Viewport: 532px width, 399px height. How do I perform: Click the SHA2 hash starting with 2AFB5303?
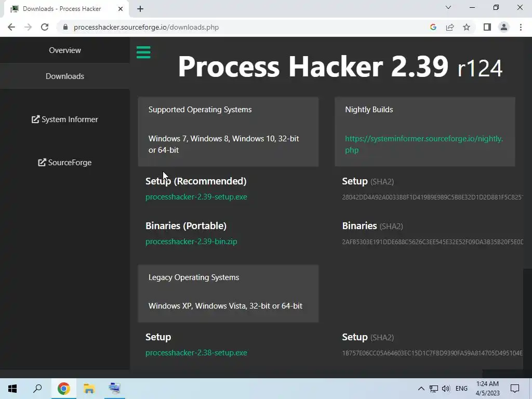[433, 242]
